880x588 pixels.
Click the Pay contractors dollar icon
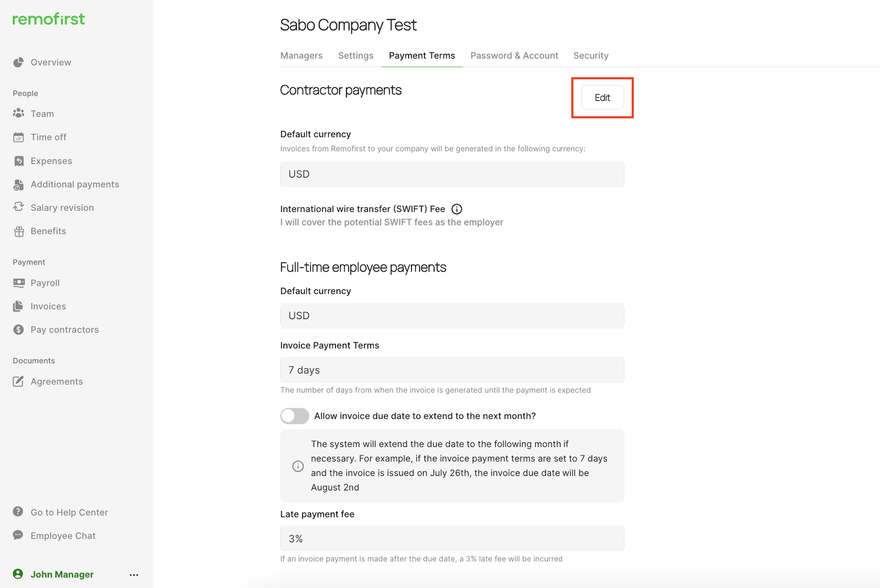(18, 329)
